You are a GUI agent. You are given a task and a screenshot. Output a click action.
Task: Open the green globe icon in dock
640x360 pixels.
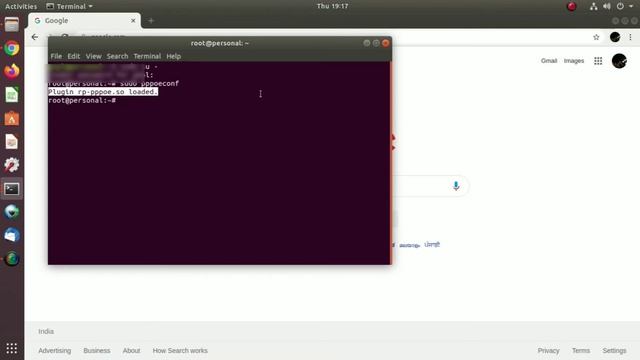11,259
